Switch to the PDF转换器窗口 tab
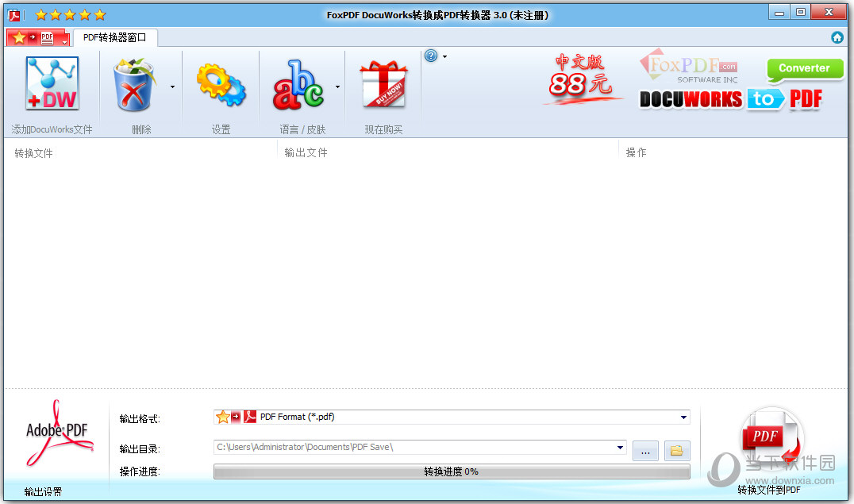The height and width of the screenshot is (504, 854). tap(115, 37)
